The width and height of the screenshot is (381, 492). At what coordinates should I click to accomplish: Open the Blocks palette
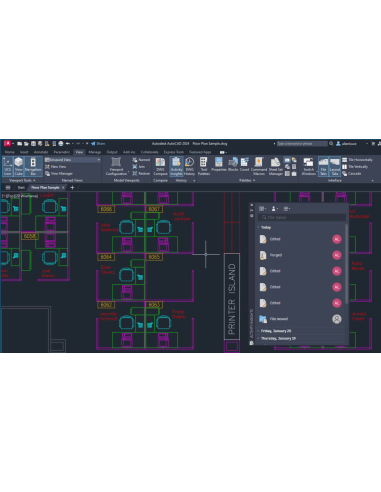[x=233, y=165]
